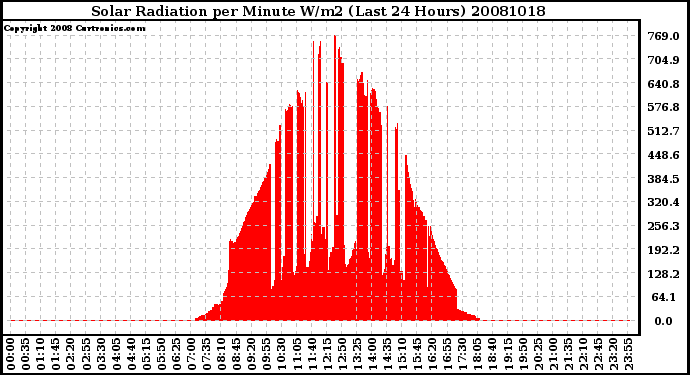
Task: Click the x-axis time label 07:00
Action: coord(191,354)
